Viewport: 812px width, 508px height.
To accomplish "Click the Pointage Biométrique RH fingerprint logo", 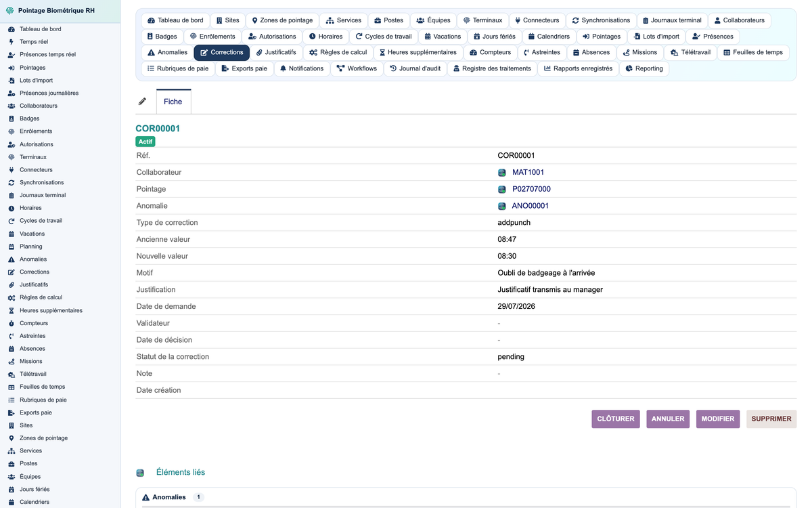I will [x=10, y=10].
